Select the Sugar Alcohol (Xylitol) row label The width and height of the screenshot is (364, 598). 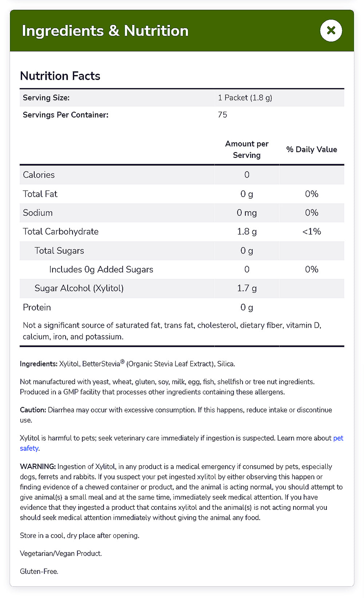[x=79, y=288]
